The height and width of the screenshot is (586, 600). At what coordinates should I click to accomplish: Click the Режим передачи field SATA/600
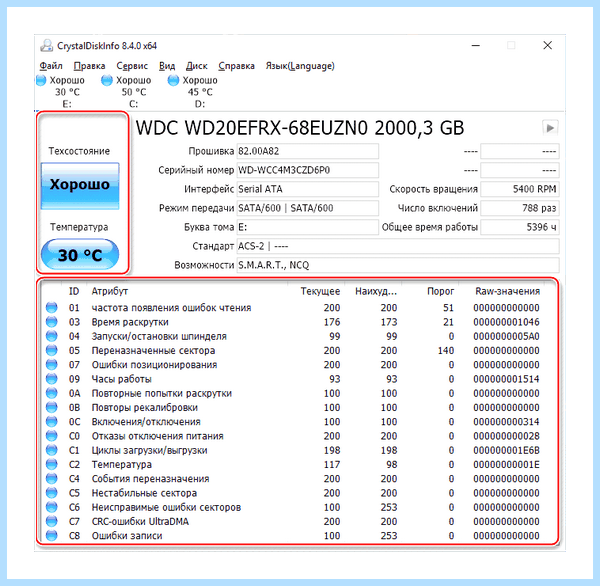(x=308, y=208)
